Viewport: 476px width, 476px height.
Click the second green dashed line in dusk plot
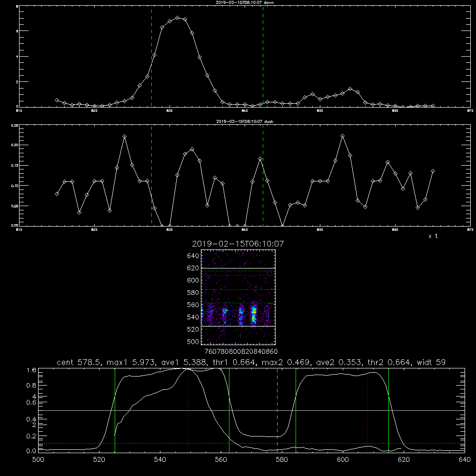point(263,176)
